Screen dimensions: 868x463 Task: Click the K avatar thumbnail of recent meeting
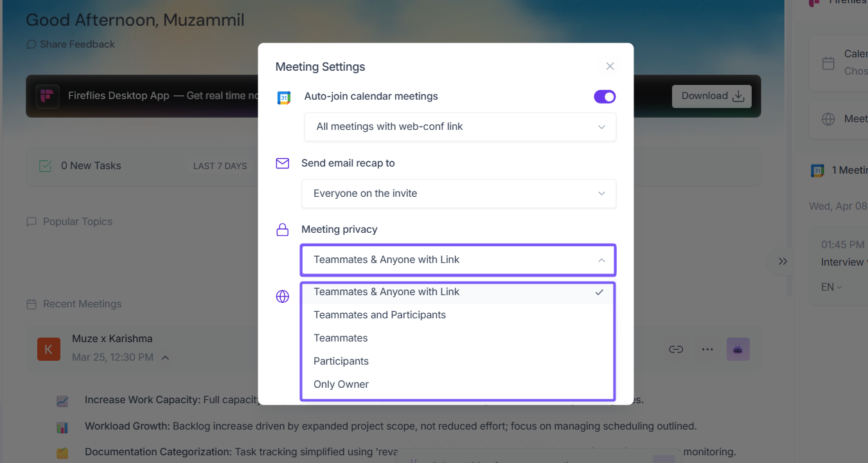click(x=49, y=349)
